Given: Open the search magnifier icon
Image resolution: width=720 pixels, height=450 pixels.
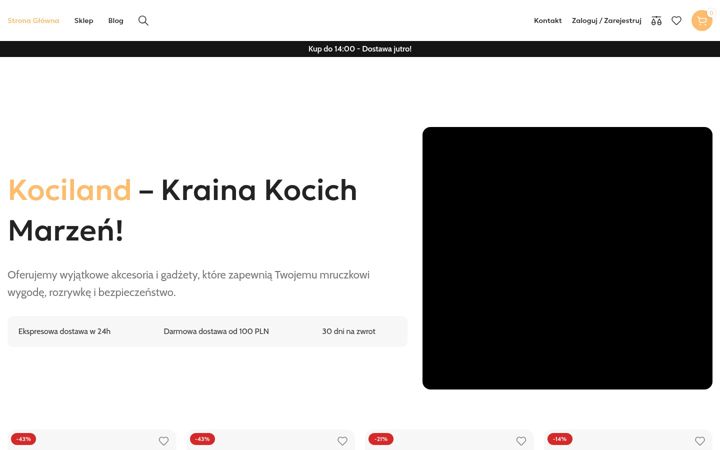Looking at the screenshot, I should pyautogui.click(x=143, y=21).
